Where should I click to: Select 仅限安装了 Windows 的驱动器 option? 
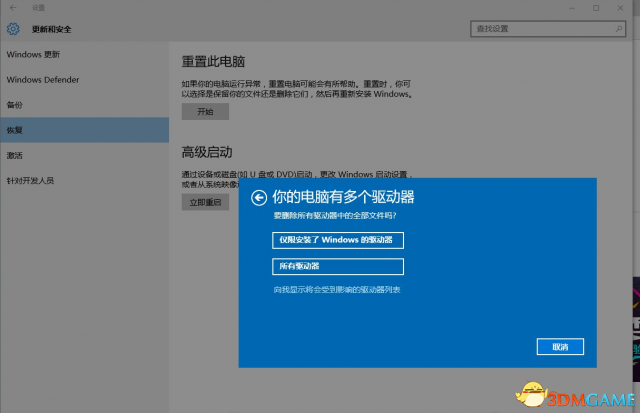338,240
